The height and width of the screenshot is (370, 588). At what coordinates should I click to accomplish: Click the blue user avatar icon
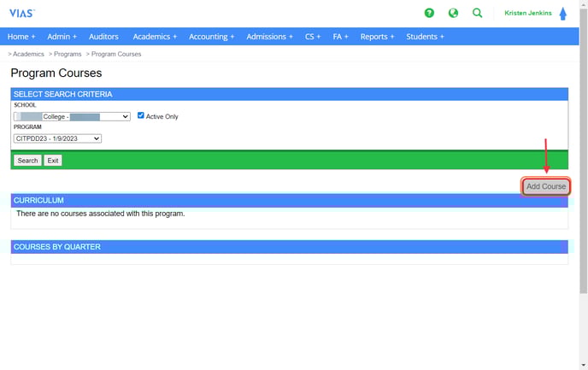pos(563,14)
